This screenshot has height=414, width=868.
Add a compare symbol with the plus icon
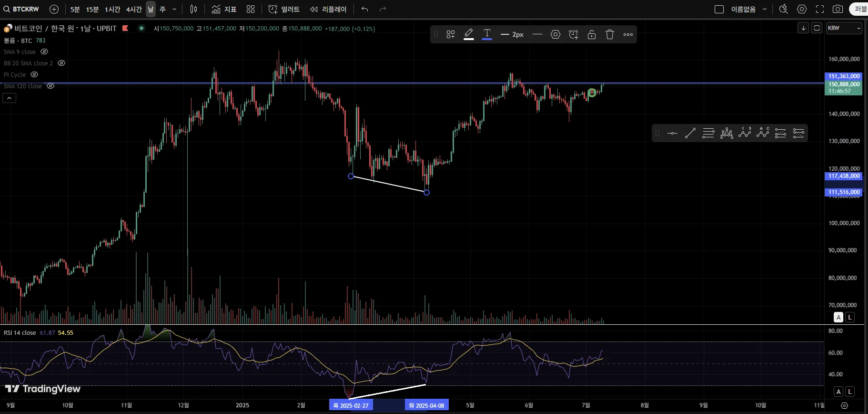pyautogui.click(x=54, y=9)
